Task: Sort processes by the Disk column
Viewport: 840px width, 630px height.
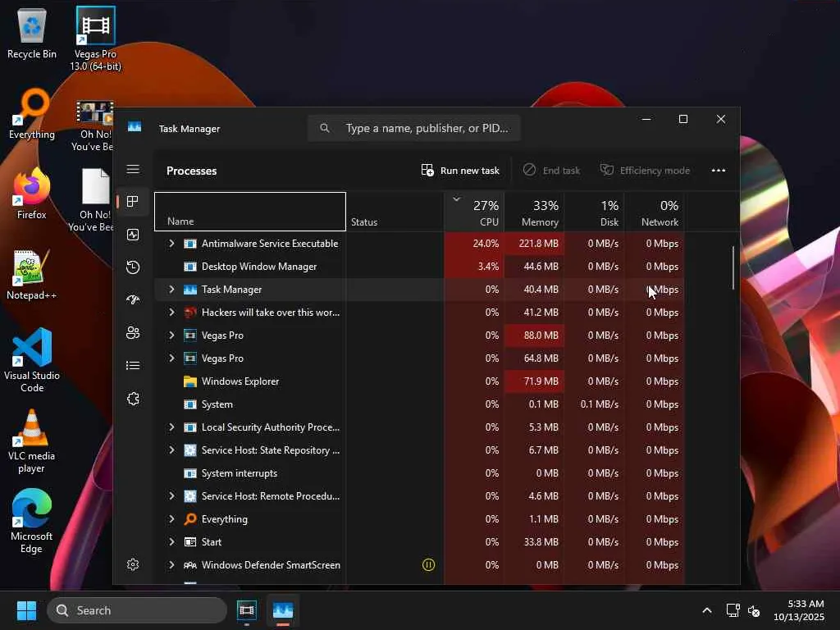Action: pos(594,212)
